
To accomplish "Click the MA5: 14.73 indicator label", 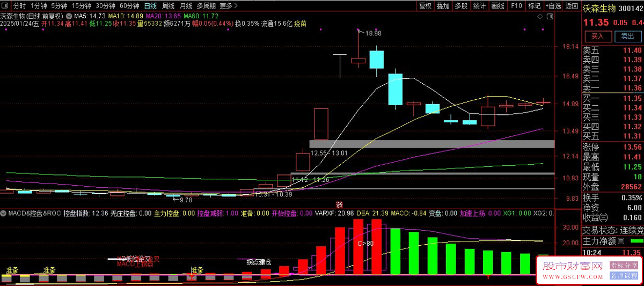I will pos(90,16).
